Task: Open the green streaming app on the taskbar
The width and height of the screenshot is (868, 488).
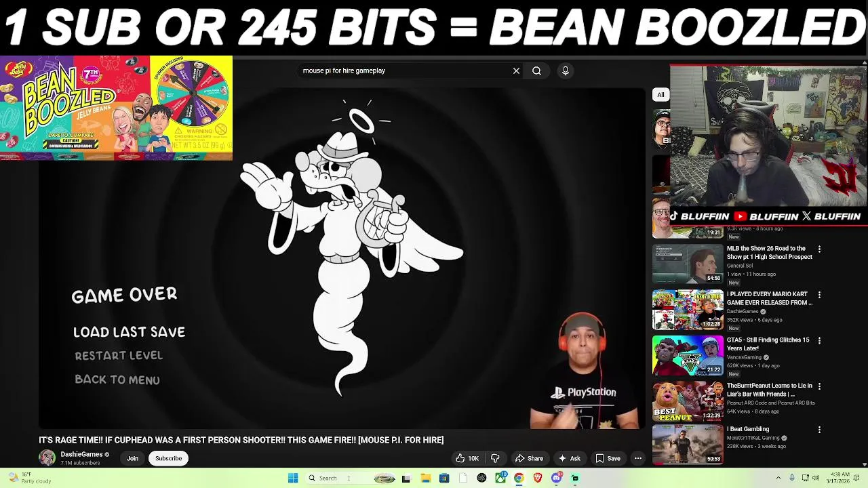Action: click(x=575, y=479)
